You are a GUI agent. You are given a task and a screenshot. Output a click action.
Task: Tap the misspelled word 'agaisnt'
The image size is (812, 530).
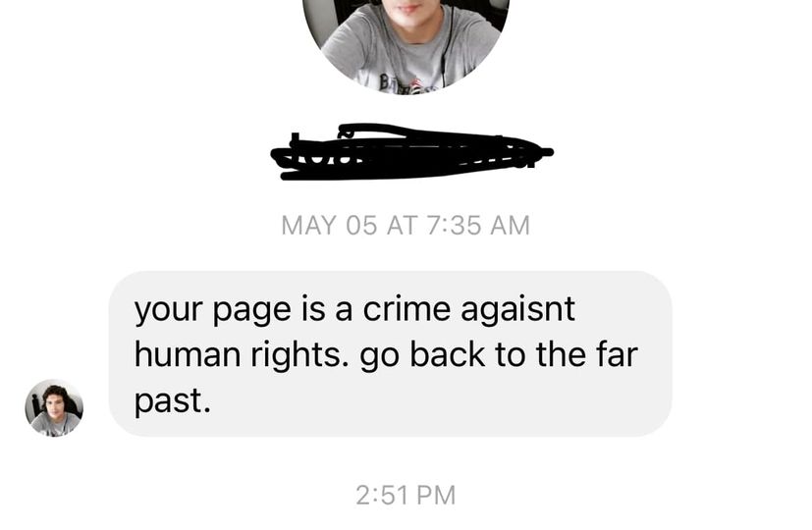(517, 311)
